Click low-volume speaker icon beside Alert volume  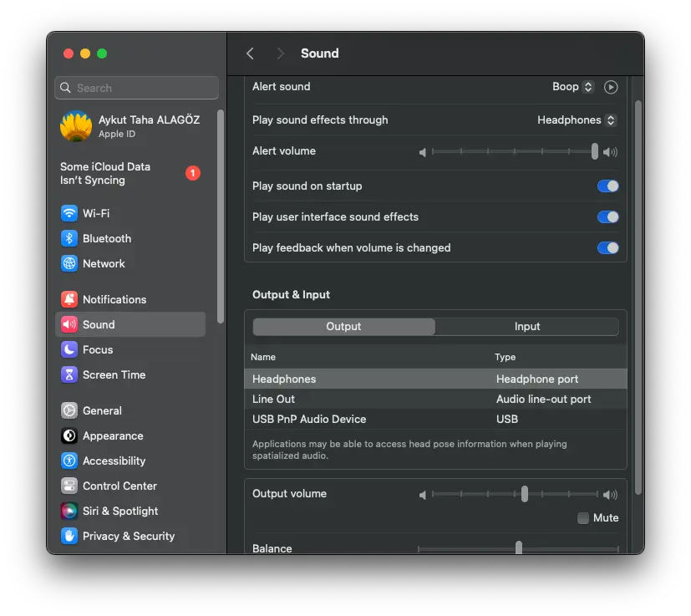click(x=423, y=152)
